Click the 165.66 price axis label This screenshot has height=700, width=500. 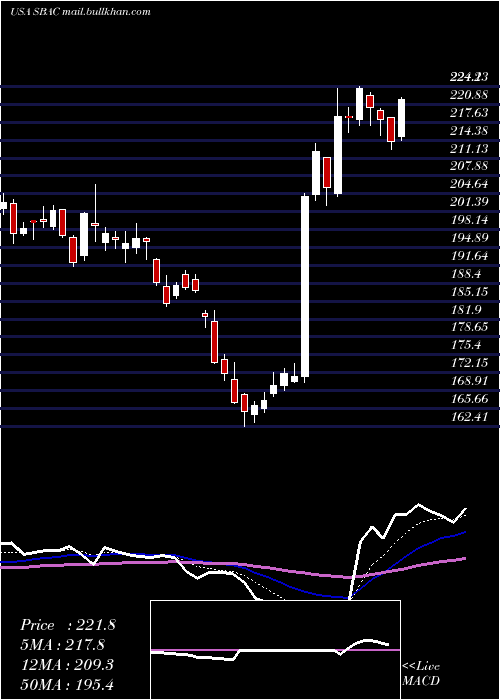(x=469, y=399)
